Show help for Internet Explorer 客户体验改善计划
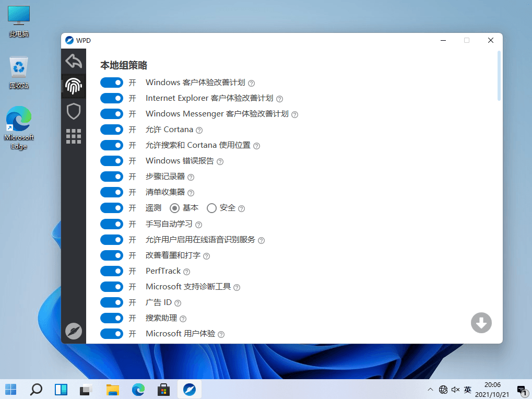This screenshot has width=532, height=399. click(279, 99)
